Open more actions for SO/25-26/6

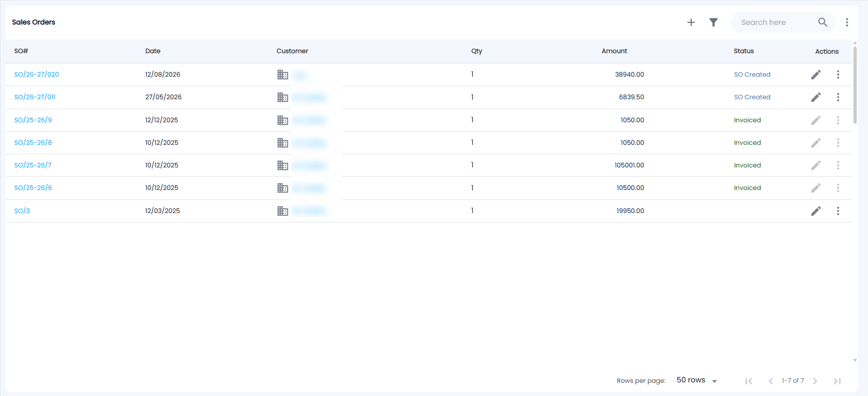[x=838, y=188]
